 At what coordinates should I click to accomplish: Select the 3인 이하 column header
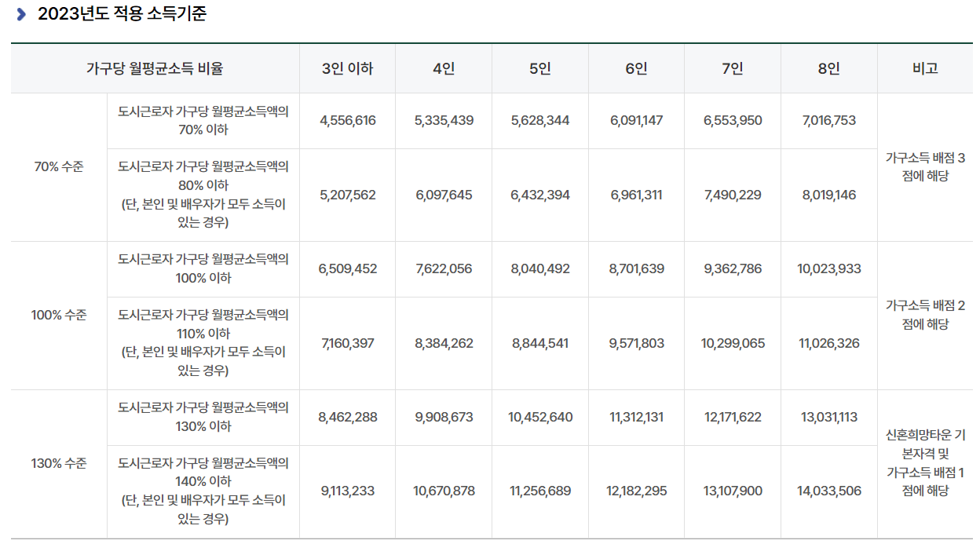[348, 68]
